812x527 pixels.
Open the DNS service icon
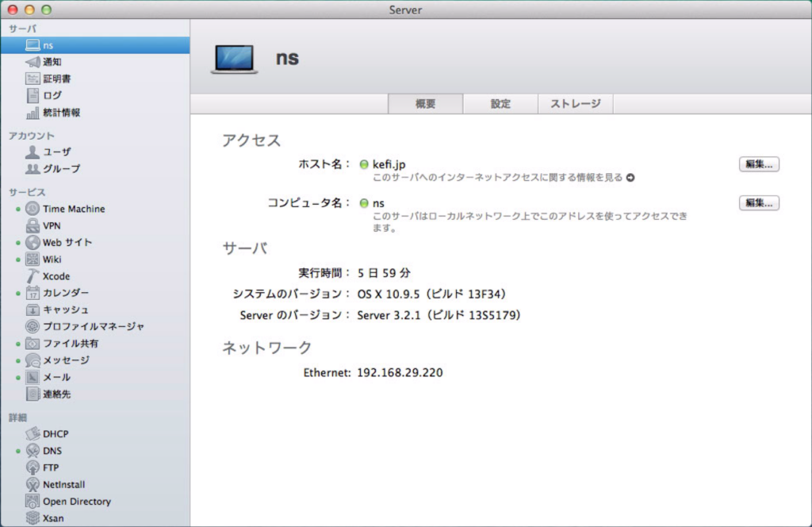click(32, 451)
